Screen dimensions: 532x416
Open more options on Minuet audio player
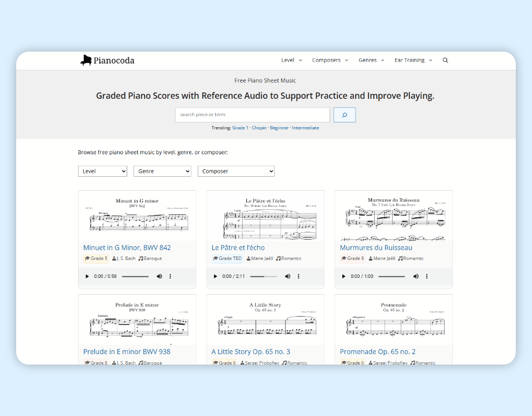[x=170, y=276]
